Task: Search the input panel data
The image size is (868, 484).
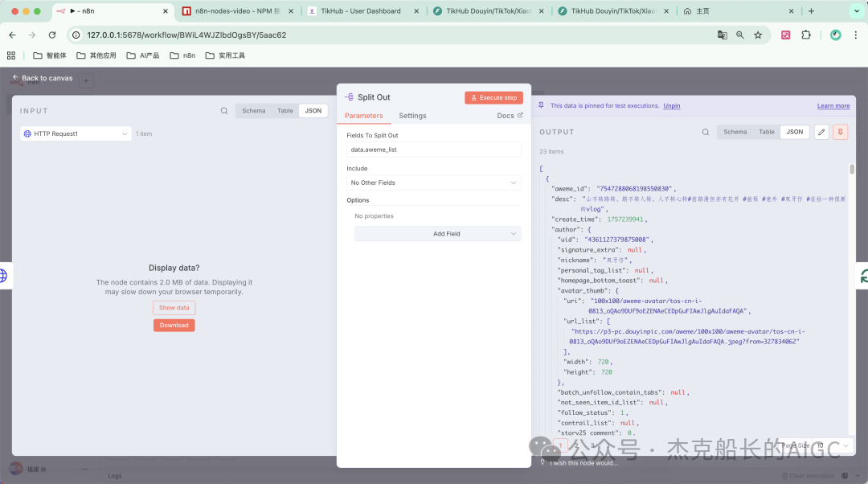Action: [224, 111]
